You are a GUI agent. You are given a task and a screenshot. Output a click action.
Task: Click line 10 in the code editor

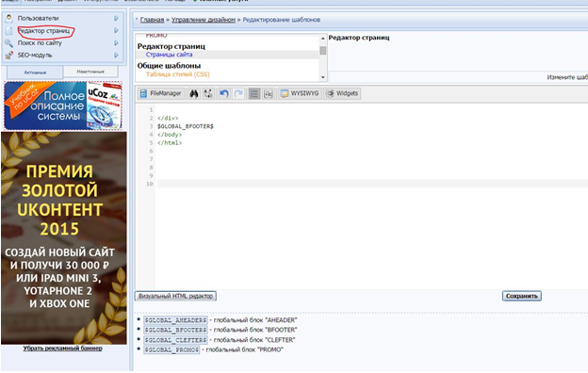pyautogui.click(x=371, y=184)
